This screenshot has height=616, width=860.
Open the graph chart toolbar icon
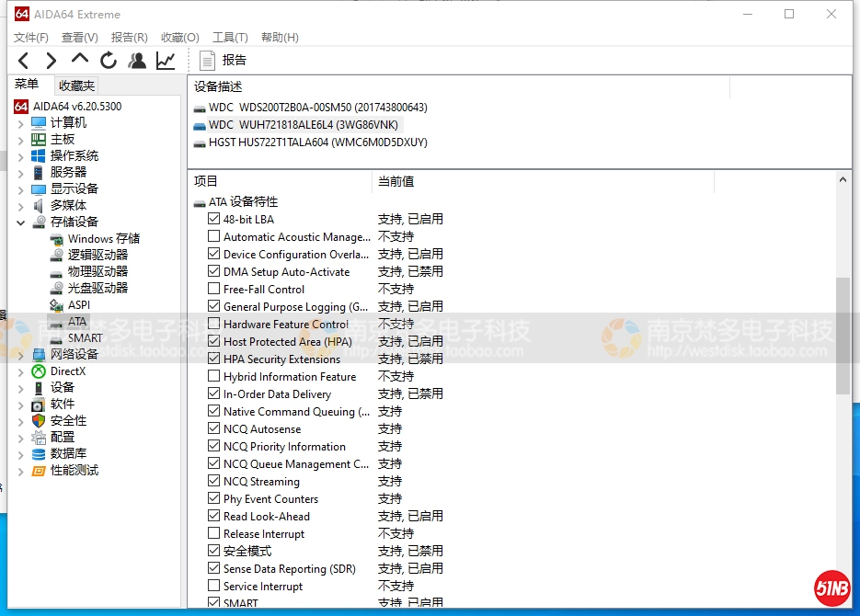(166, 61)
